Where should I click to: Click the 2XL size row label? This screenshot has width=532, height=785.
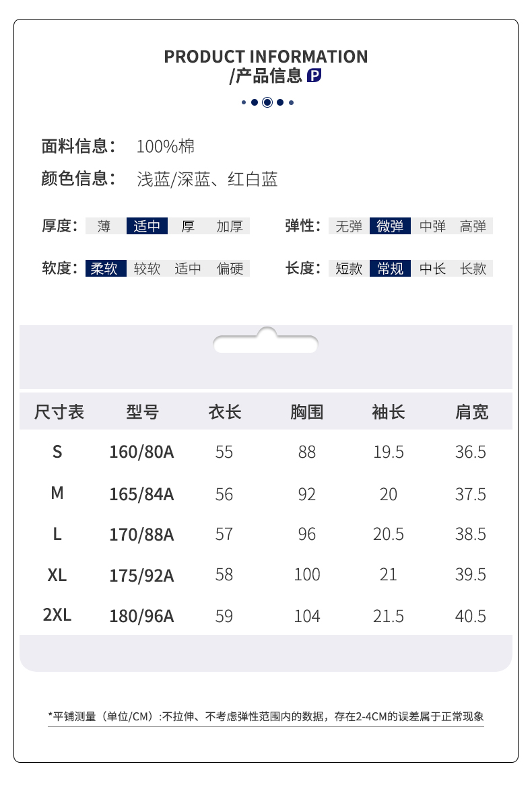coord(57,615)
